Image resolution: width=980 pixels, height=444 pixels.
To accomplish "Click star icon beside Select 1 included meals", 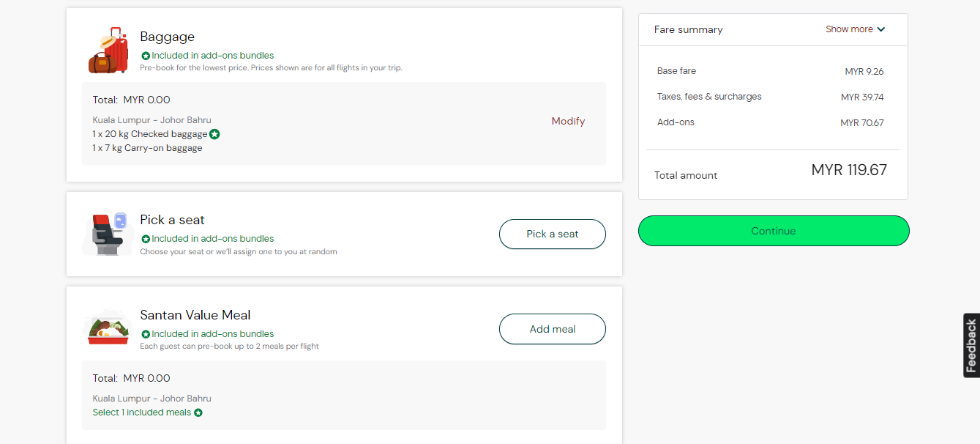I will click(198, 412).
